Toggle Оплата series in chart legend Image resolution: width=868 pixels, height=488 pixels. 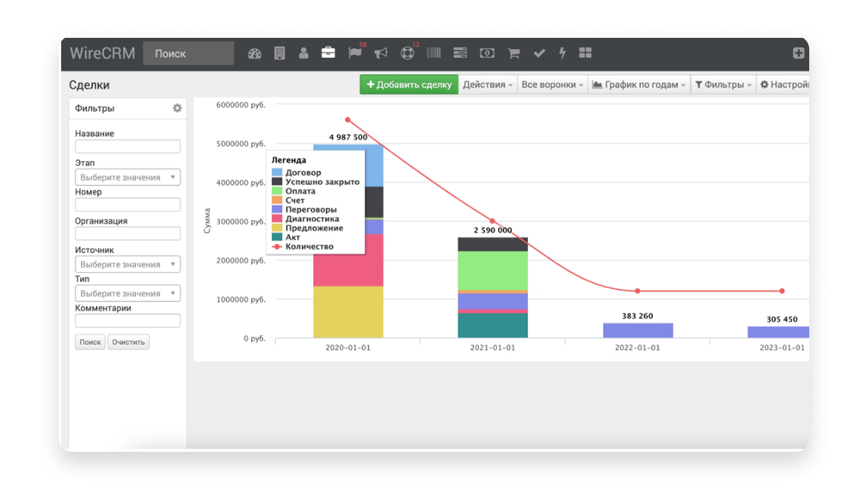click(294, 191)
